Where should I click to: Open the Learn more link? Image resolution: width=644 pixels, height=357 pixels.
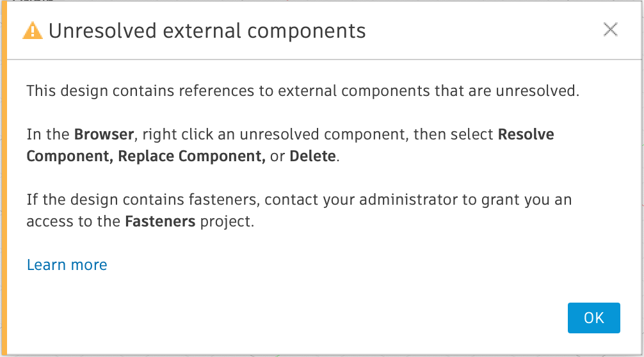click(x=67, y=265)
